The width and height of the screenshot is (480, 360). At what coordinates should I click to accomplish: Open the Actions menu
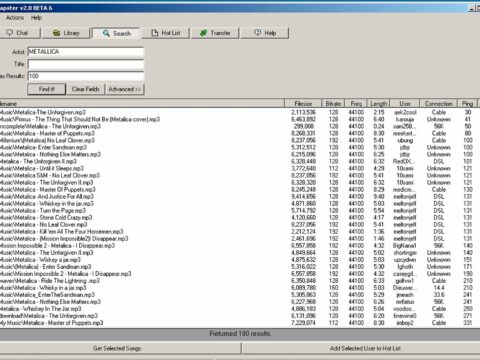click(x=15, y=18)
